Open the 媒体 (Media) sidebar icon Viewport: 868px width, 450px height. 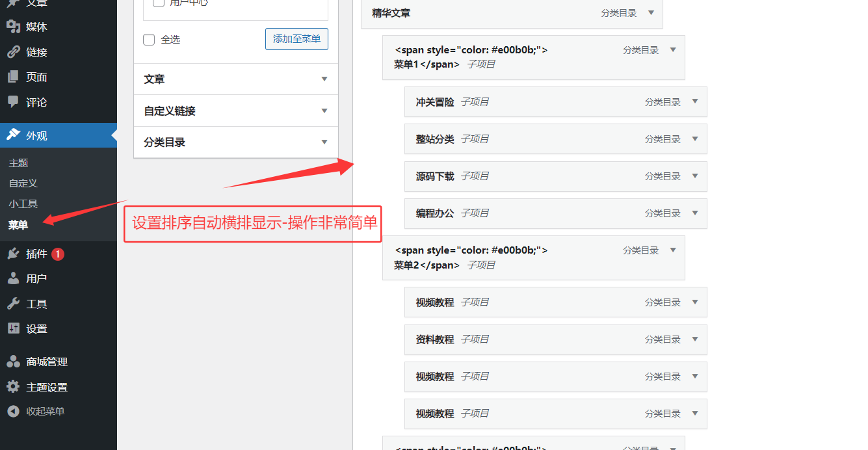tap(13, 27)
